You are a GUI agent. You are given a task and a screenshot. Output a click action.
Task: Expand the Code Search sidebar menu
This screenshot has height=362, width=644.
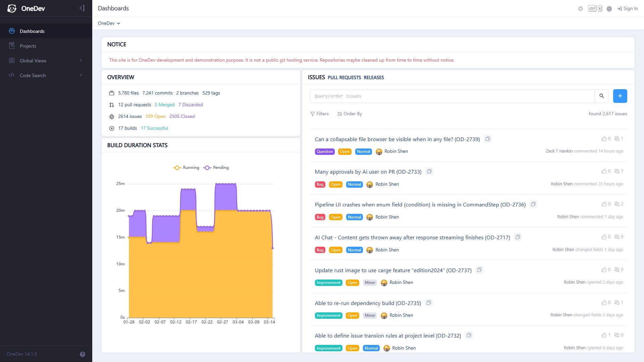46,75
